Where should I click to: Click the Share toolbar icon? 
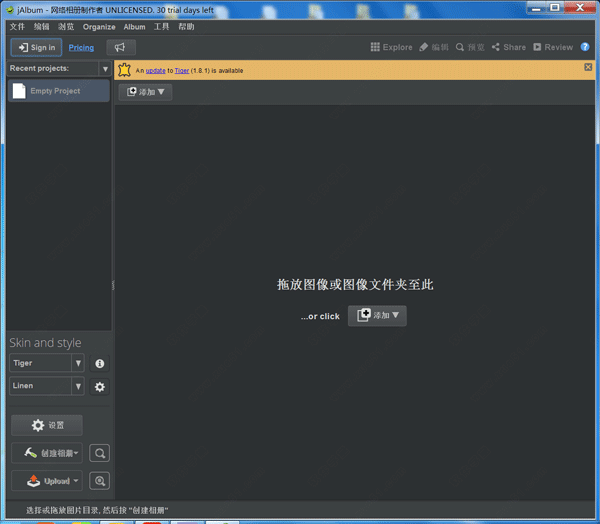point(508,47)
